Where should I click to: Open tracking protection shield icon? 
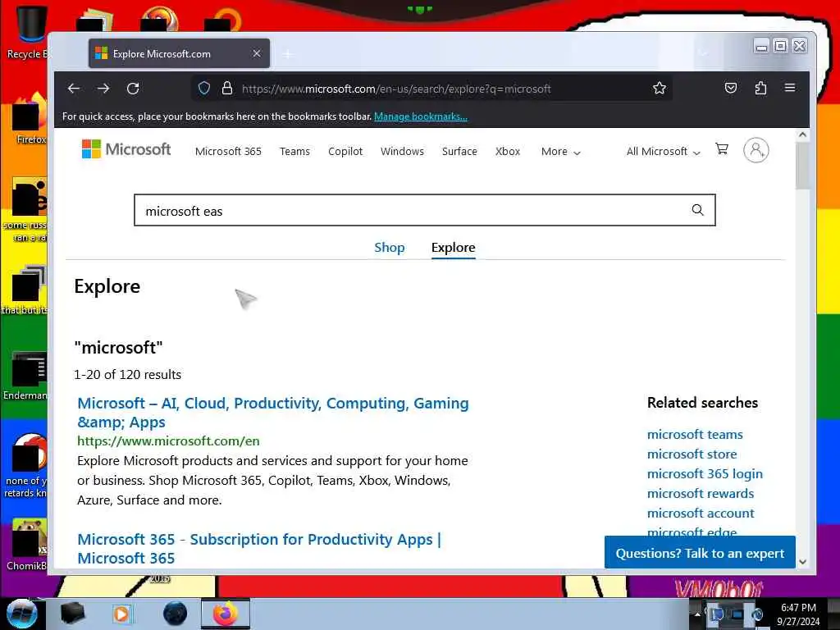coord(204,89)
